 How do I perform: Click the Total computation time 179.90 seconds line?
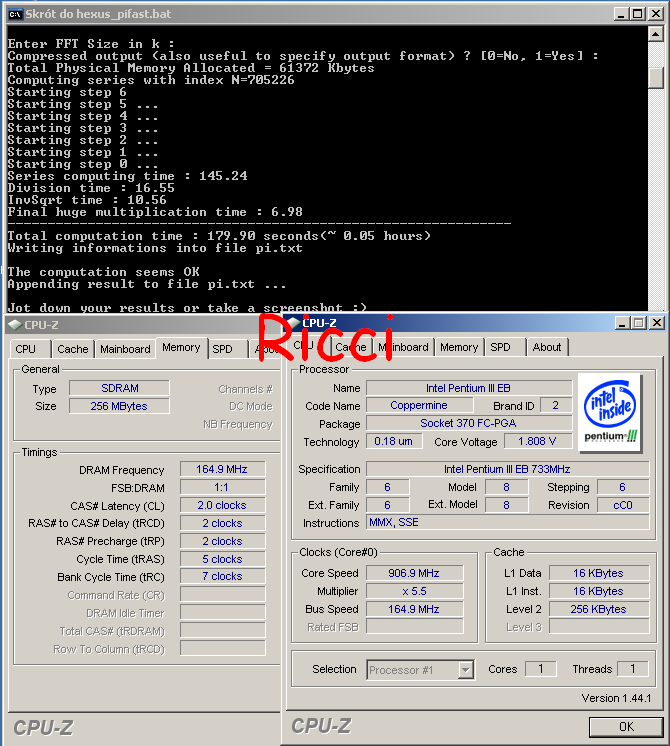[x=219, y=236]
